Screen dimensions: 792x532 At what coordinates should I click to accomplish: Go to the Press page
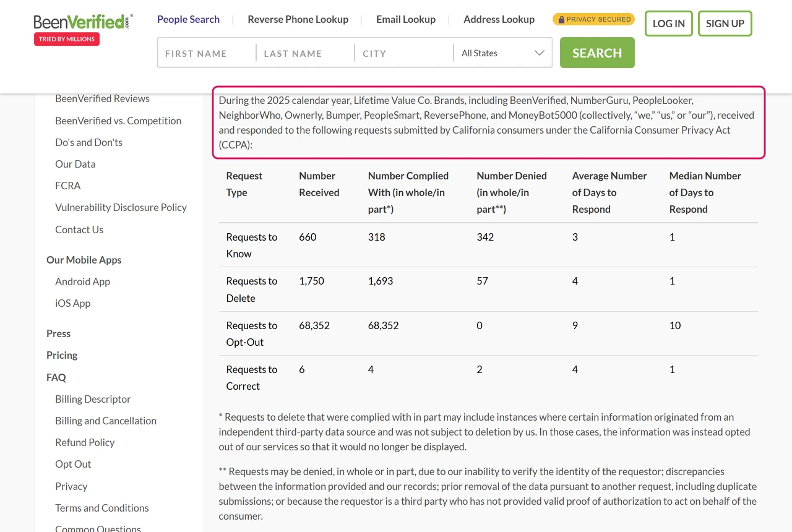pos(58,333)
